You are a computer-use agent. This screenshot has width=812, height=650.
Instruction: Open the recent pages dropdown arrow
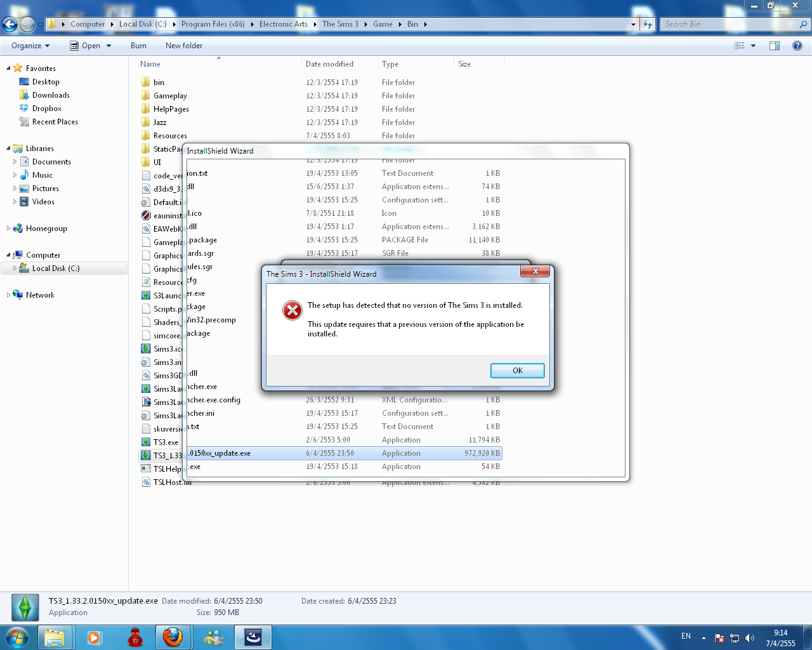coord(41,25)
